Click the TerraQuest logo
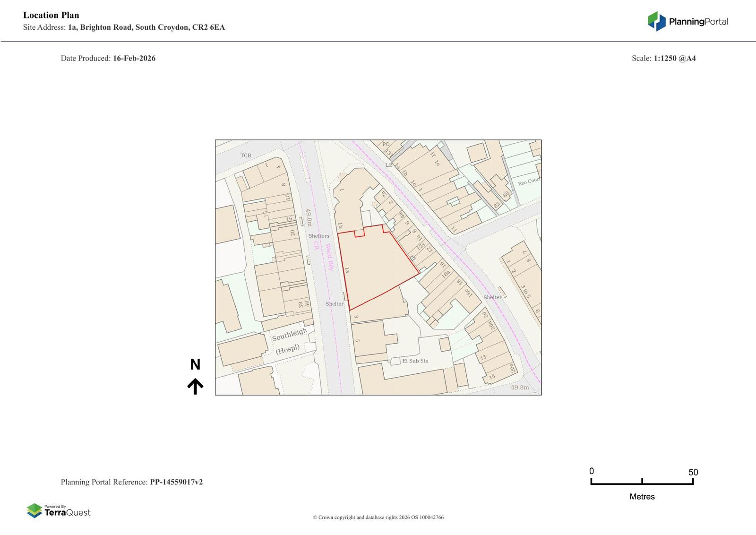The image size is (756, 535). coord(59,511)
